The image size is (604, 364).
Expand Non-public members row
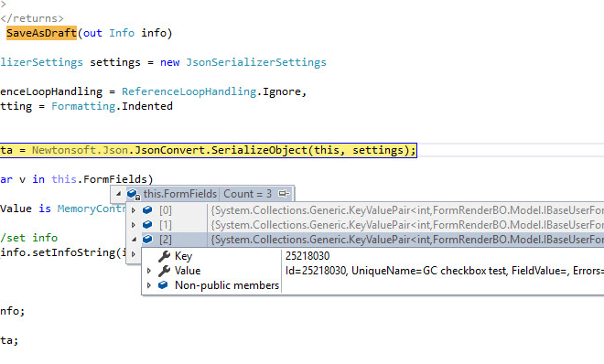click(x=148, y=285)
